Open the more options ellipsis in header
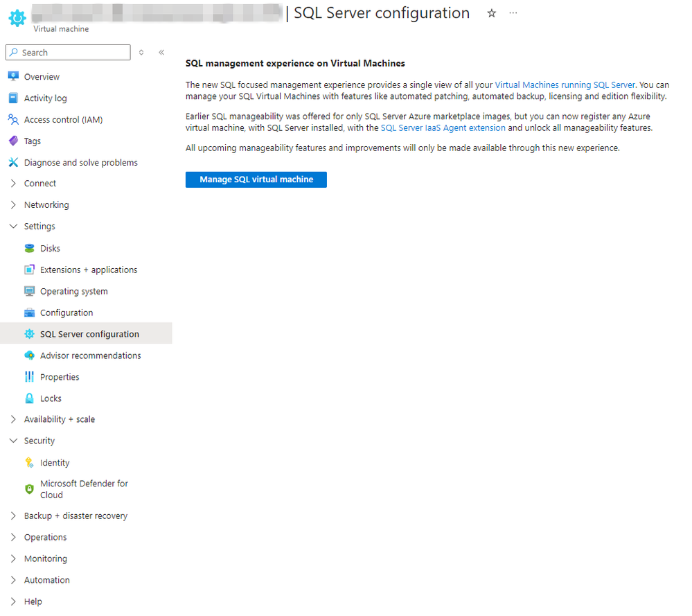 pyautogui.click(x=513, y=12)
